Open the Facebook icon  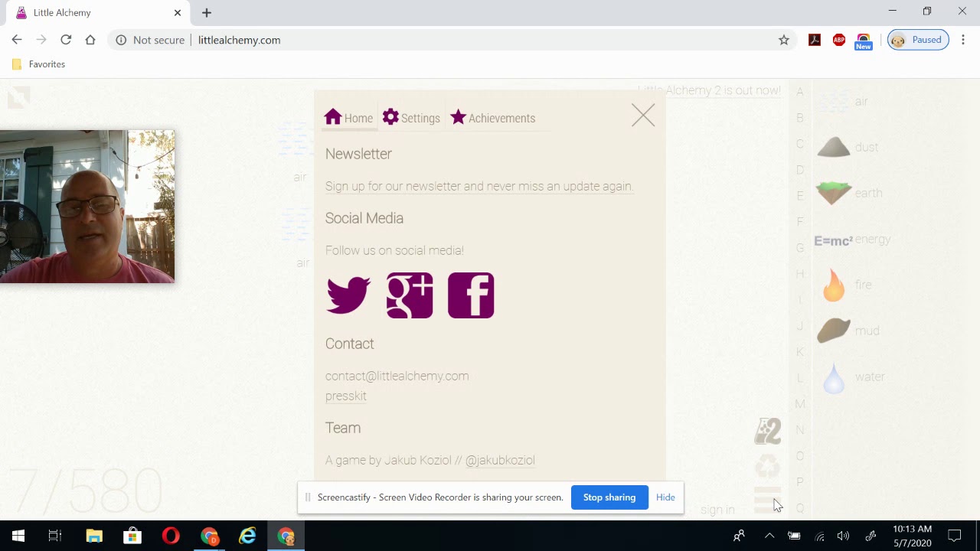(471, 295)
